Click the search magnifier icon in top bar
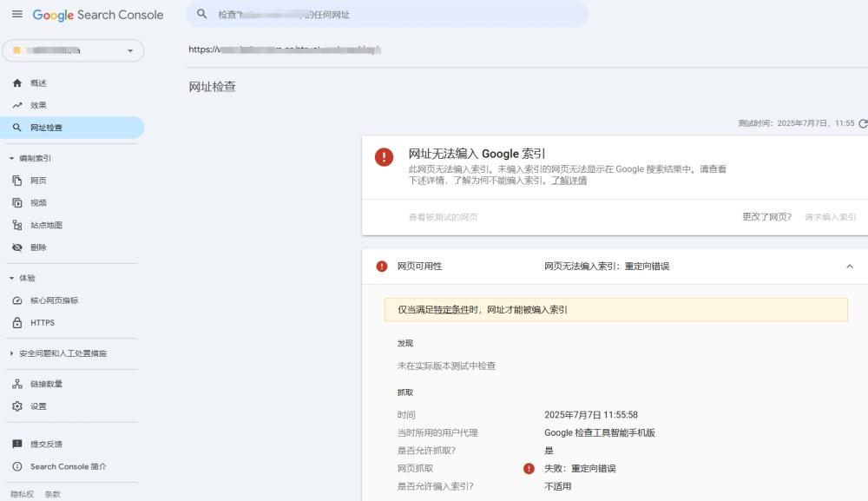 [x=202, y=15]
